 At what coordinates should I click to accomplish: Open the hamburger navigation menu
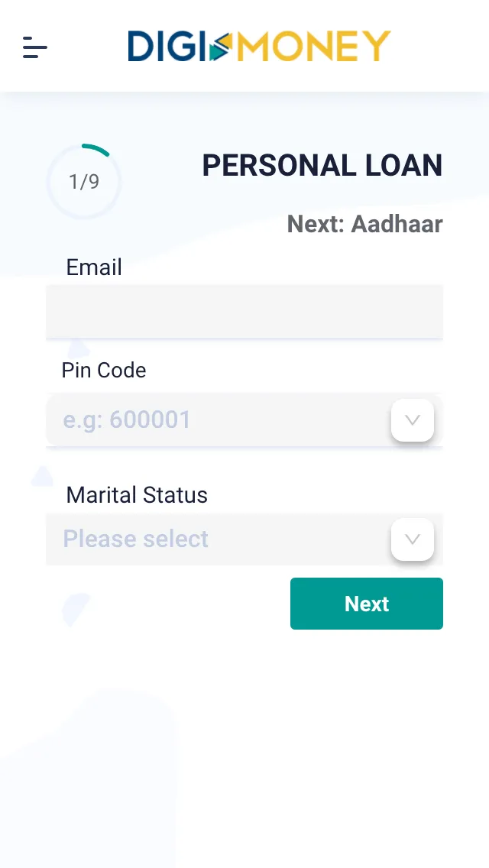click(34, 48)
